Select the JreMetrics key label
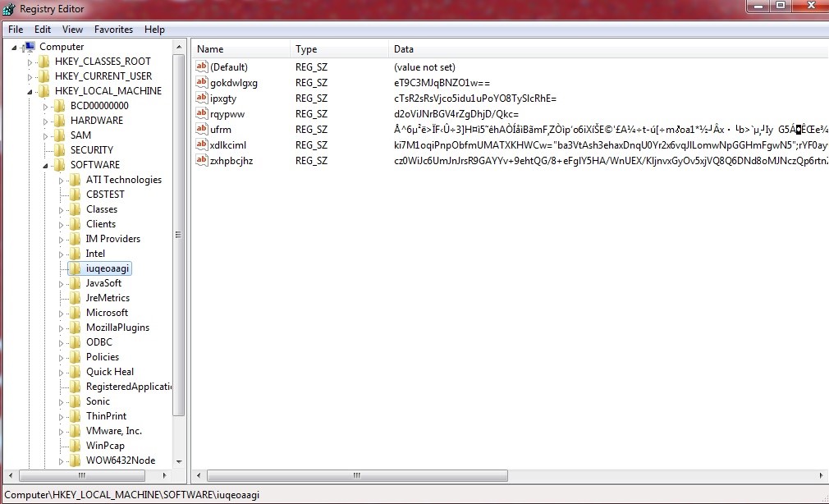829x504 pixels. (108, 298)
